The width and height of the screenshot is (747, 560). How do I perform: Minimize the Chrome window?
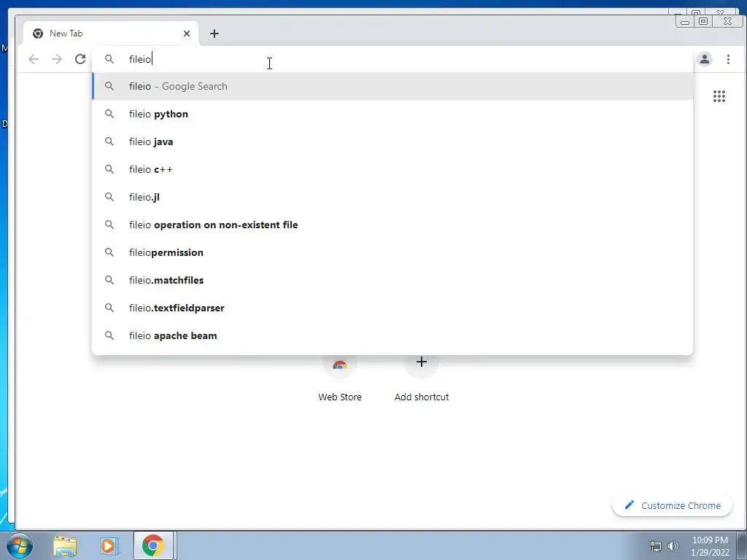[x=685, y=21]
